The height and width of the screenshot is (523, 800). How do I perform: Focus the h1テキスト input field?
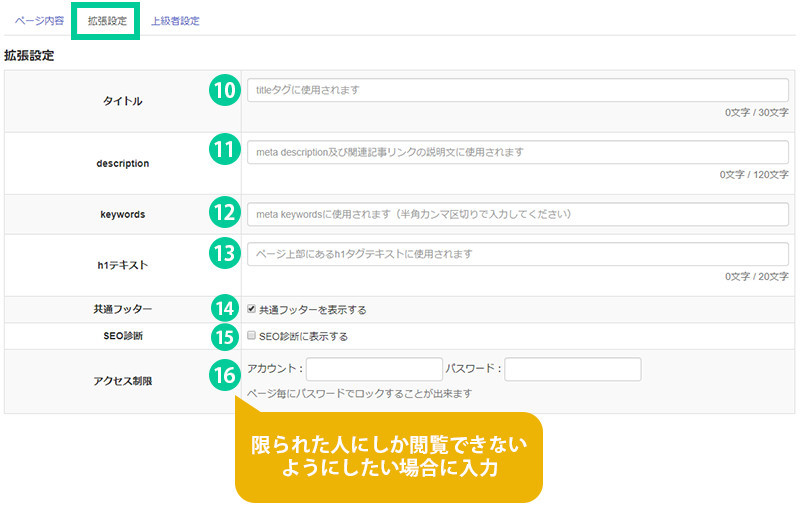[x=517, y=255]
